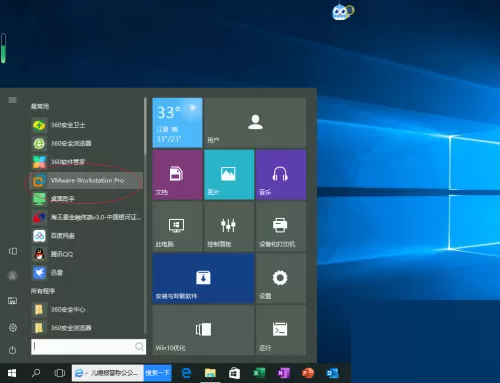Open the 用户 user tile

(255, 123)
